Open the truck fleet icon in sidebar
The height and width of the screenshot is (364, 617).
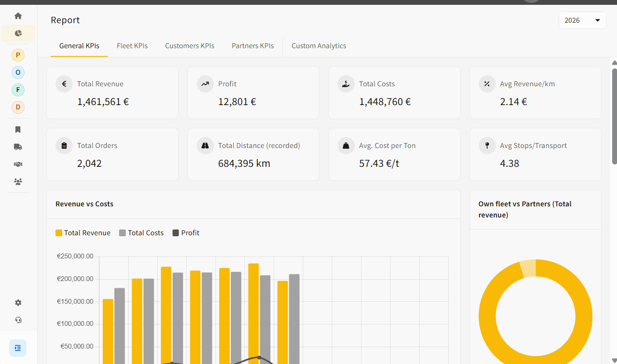point(18,147)
